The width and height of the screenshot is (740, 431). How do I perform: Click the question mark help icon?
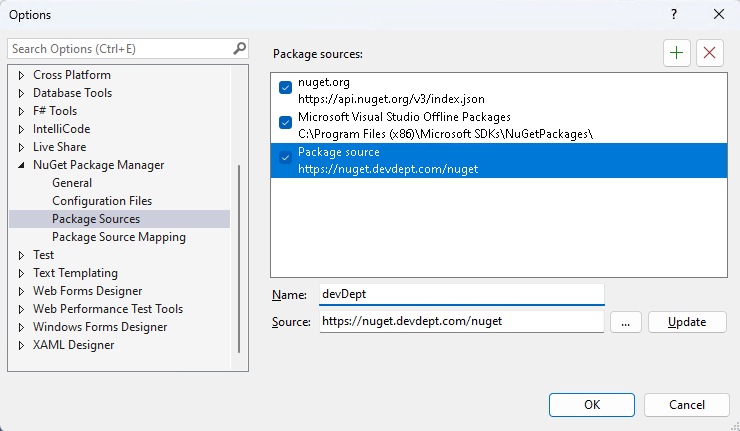click(674, 14)
